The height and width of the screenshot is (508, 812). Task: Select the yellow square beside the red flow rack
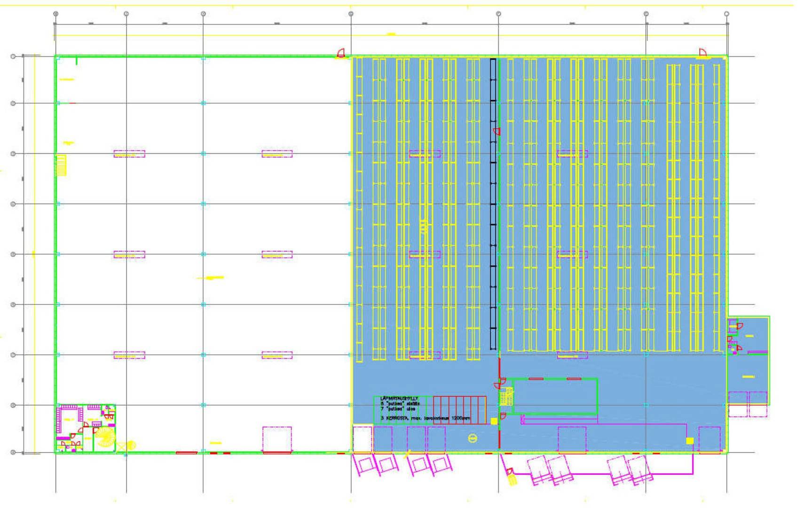(494, 421)
